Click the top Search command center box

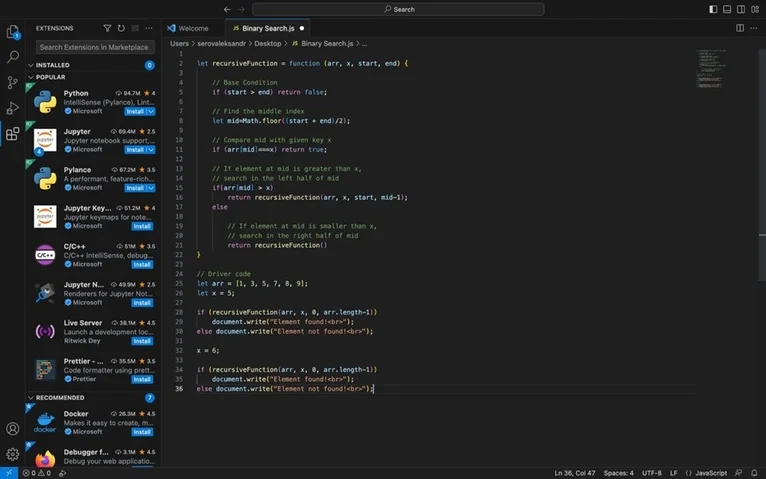coord(398,9)
